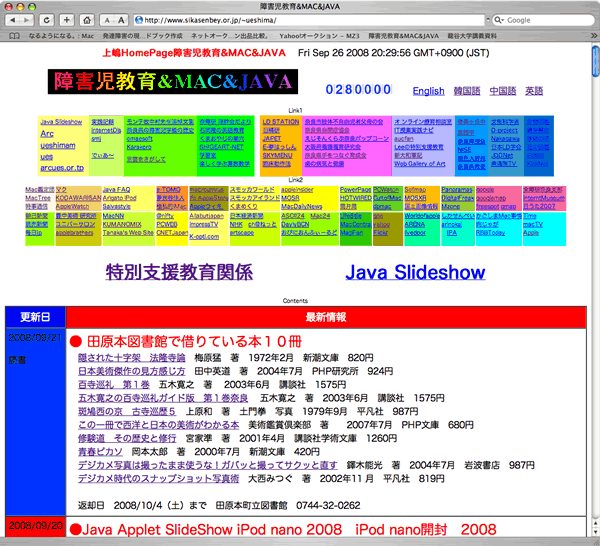Image resolution: width=600 pixels, height=546 pixels.
Task: Go forward with the Safari forward arrow
Action: point(26,20)
